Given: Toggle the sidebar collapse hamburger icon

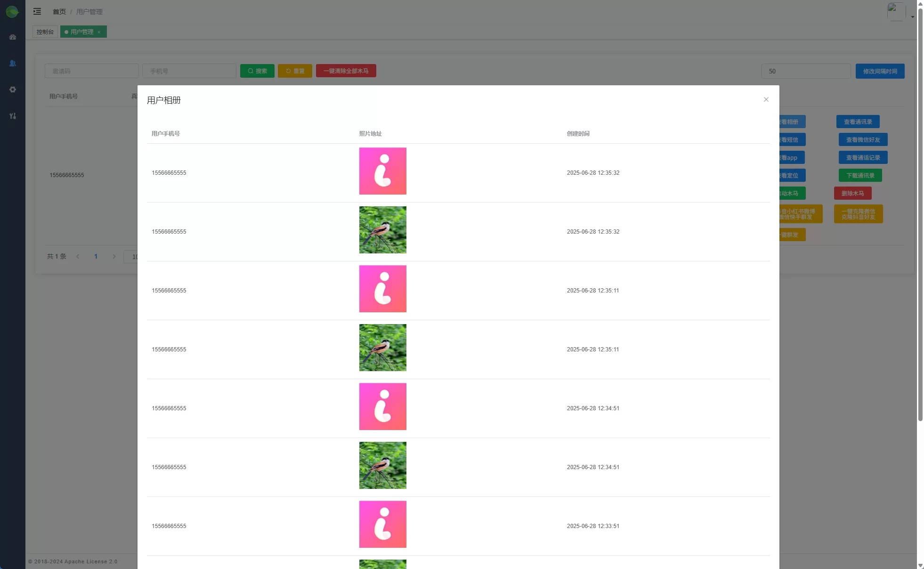Looking at the screenshot, I should (x=37, y=11).
